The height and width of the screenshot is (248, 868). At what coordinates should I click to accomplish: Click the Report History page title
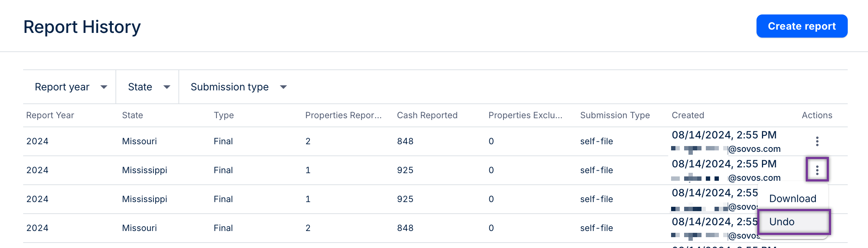point(82,27)
